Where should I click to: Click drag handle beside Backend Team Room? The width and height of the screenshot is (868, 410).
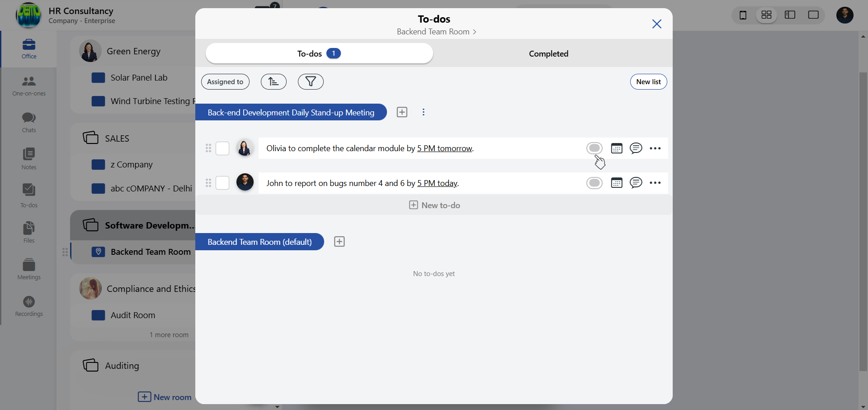(65, 252)
